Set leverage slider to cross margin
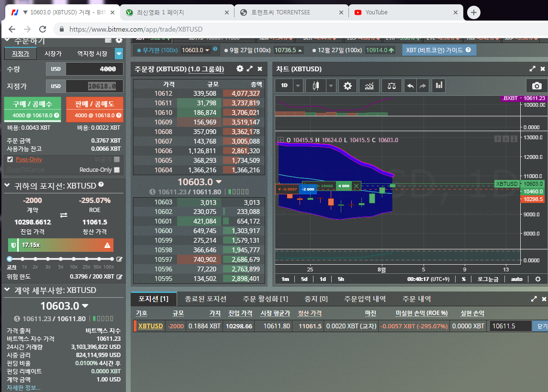 (10, 259)
